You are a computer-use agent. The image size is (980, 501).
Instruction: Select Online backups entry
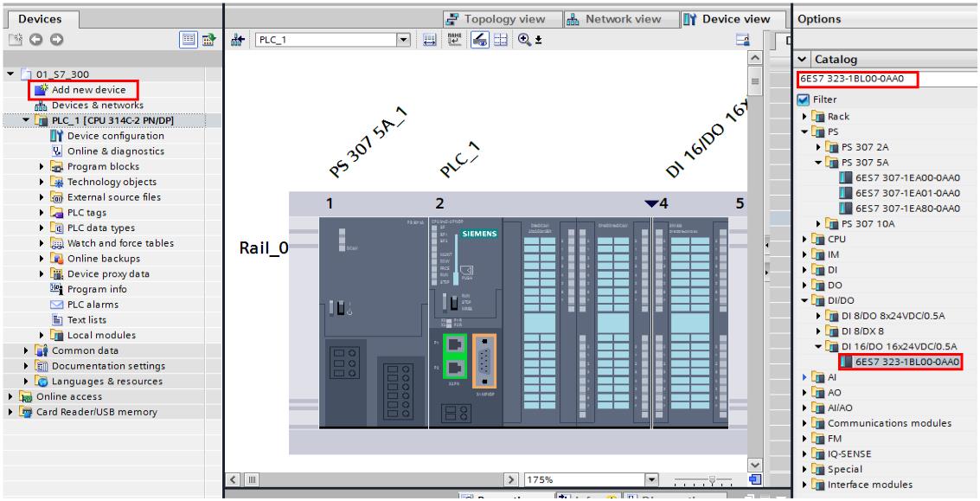104,259
